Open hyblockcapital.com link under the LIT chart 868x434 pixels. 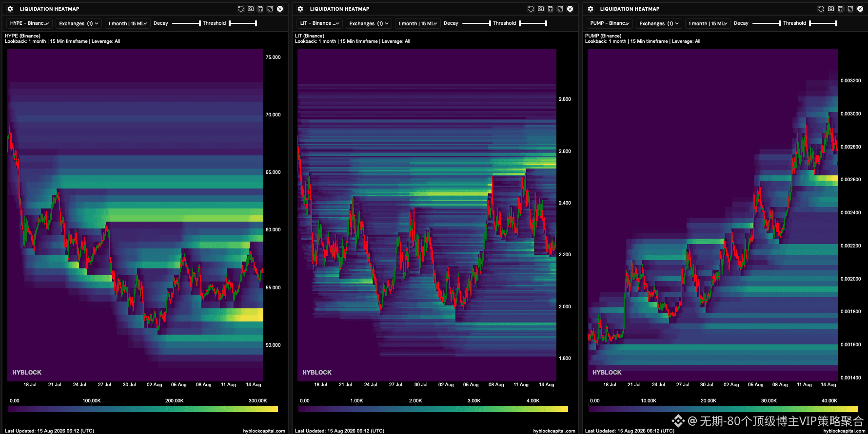tap(554, 431)
